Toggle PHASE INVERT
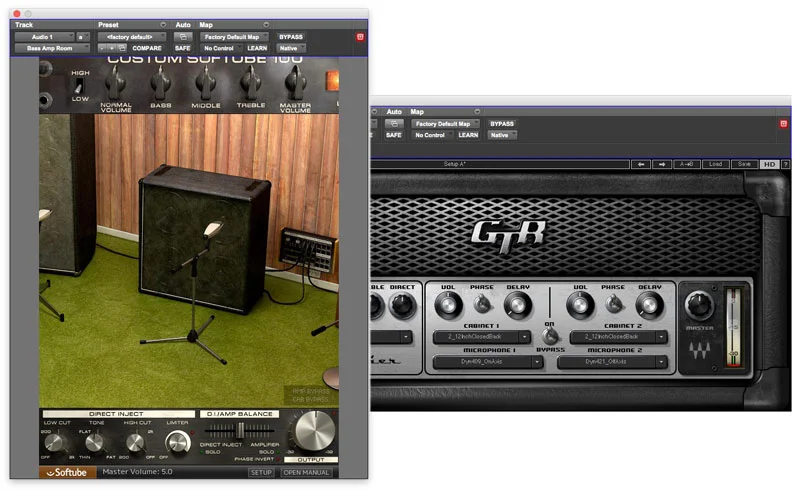 (x=257, y=459)
